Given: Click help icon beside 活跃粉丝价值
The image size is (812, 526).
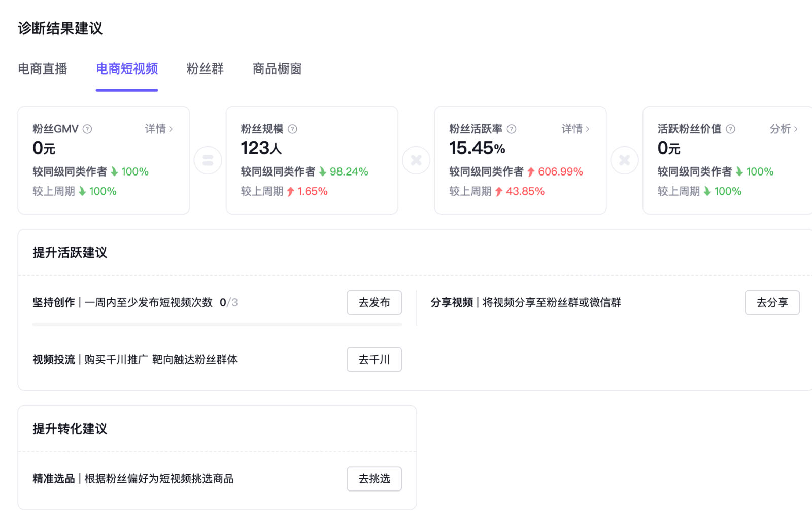Looking at the screenshot, I should pos(730,129).
